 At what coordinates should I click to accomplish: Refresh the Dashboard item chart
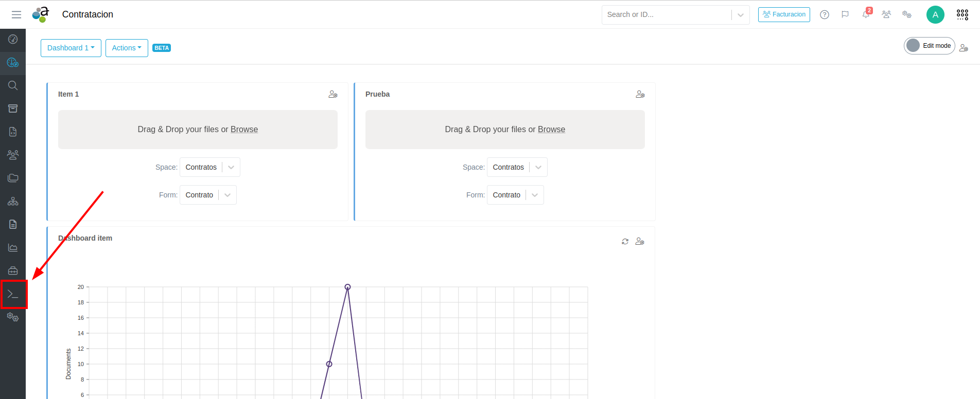point(625,241)
